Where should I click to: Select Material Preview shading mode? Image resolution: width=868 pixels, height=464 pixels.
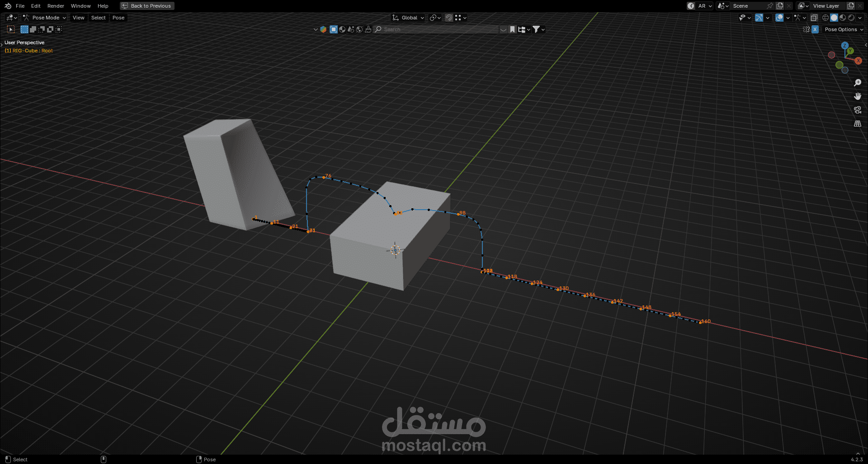[x=842, y=18]
